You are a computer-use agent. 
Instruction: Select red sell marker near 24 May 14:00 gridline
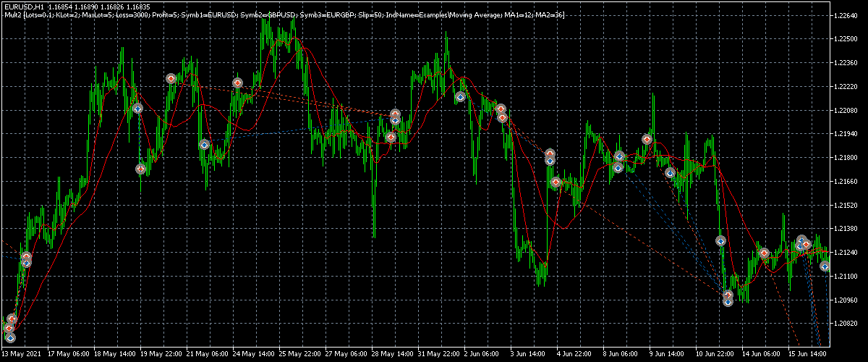[238, 83]
